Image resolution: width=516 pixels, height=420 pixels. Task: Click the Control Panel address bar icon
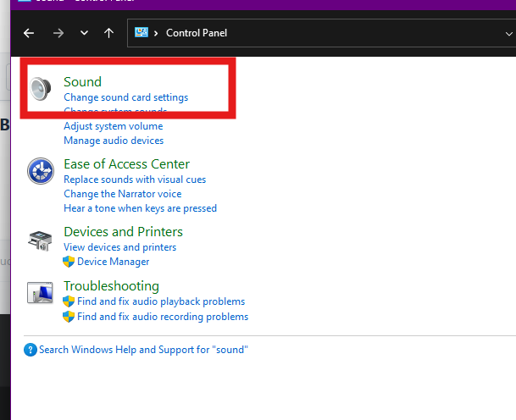coord(141,32)
